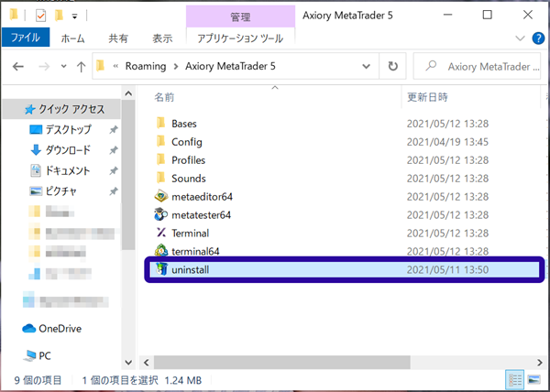This screenshot has height=392, width=550.
Task: Click the Config date 2021/04/19 13:45
Action: pos(447,142)
